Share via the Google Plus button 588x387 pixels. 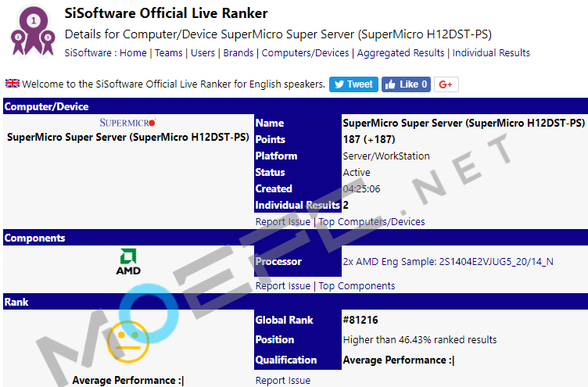pyautogui.click(x=446, y=84)
